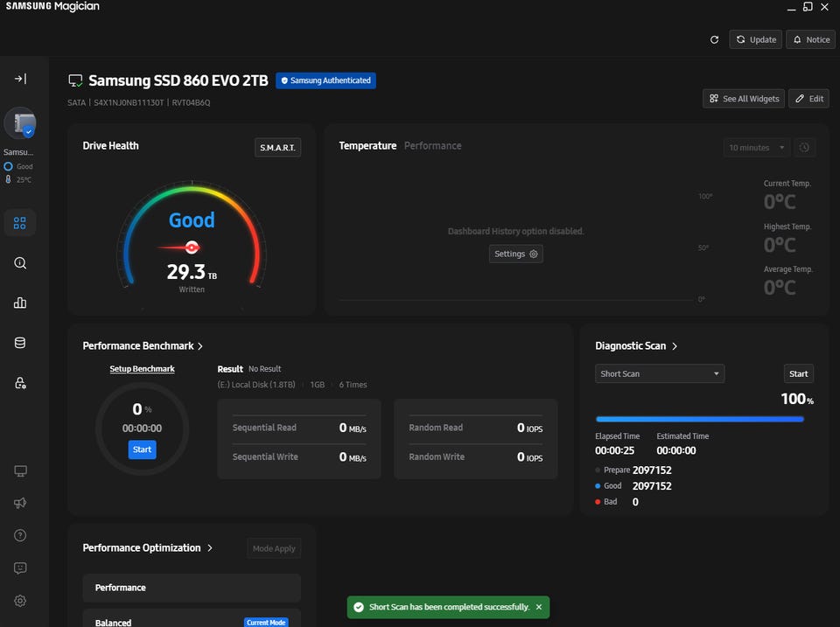Click the Sequential Read result
Image resolution: width=840 pixels, height=627 pixels.
(299, 428)
